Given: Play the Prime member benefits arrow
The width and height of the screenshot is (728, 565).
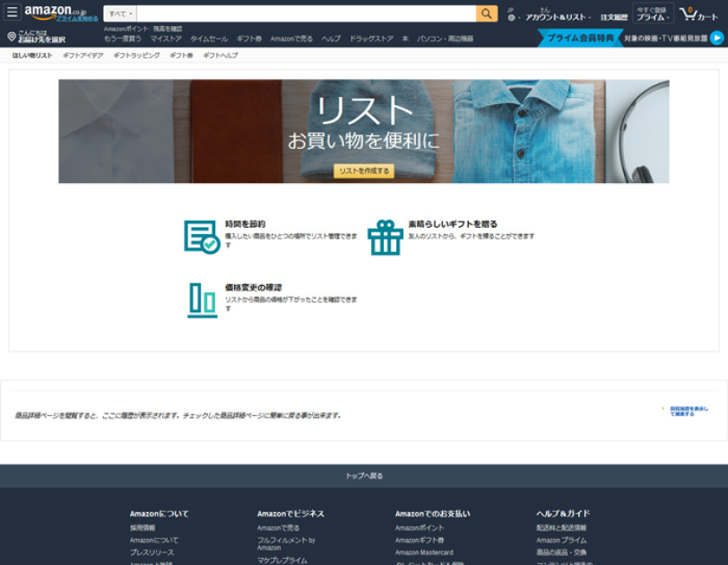Looking at the screenshot, I should 717,38.
